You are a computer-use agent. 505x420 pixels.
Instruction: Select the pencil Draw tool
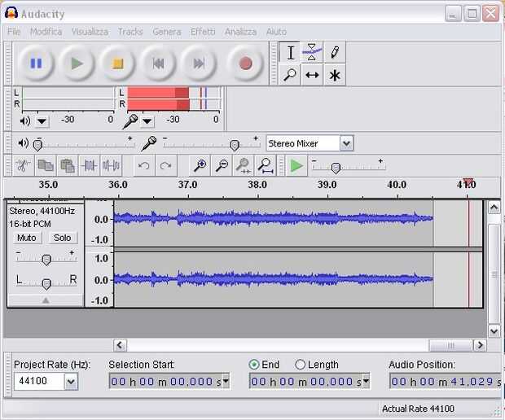335,52
